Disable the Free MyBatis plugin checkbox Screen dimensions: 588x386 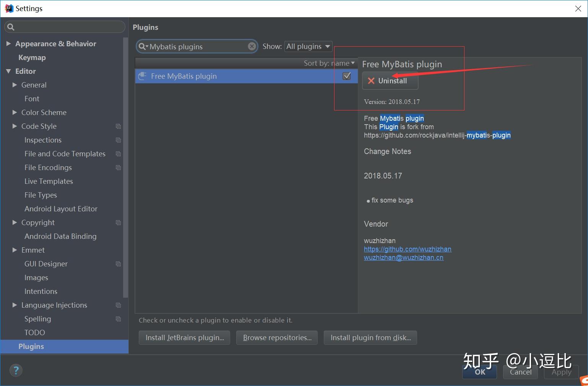coord(347,76)
